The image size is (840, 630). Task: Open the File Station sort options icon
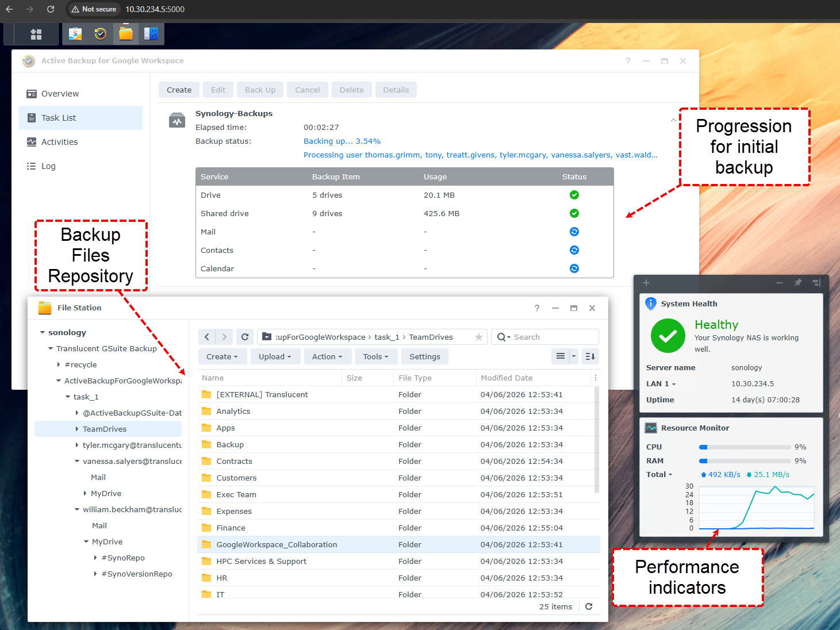(x=590, y=356)
